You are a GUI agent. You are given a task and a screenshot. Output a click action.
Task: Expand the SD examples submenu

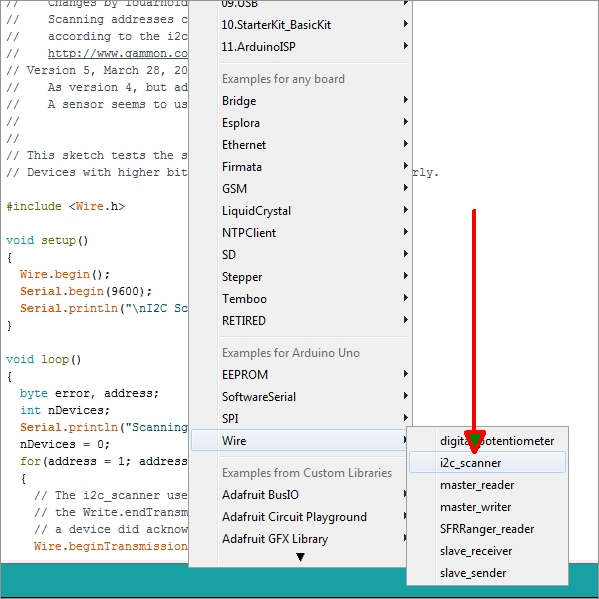(x=300, y=255)
